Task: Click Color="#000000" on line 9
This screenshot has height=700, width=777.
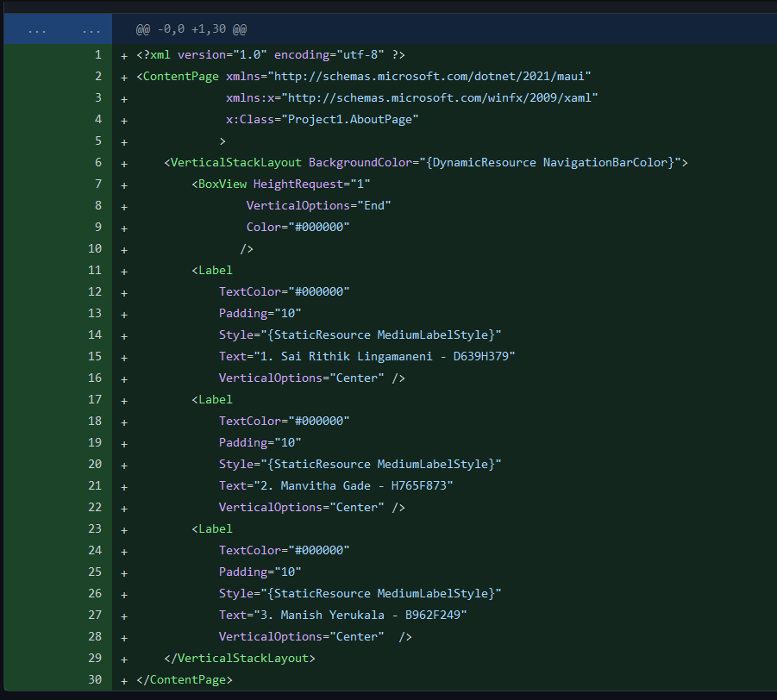Action: 298,228
